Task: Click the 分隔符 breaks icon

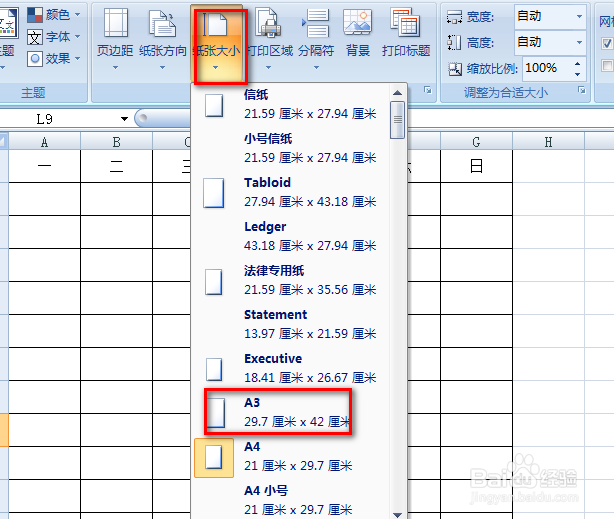Action: (x=316, y=23)
